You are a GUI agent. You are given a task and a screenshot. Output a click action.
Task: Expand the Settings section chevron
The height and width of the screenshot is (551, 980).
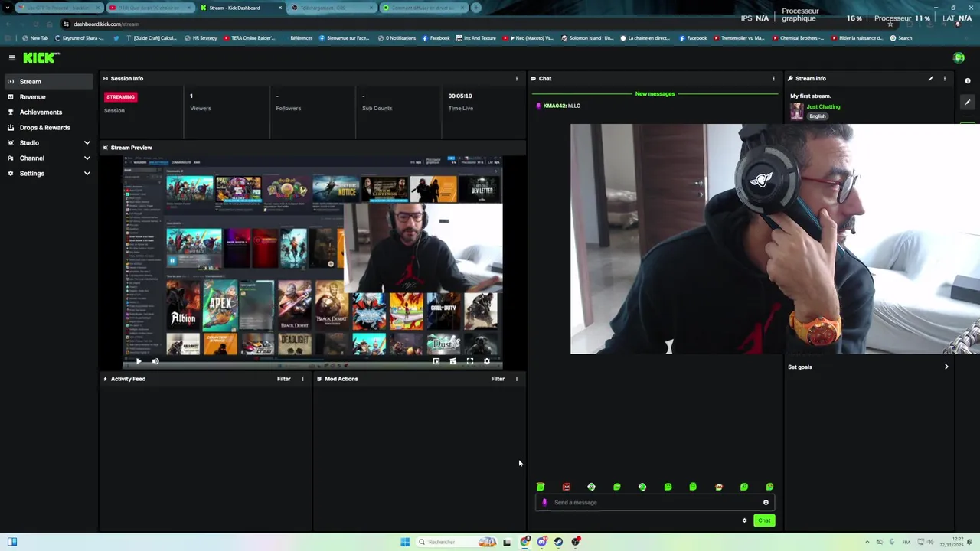coord(87,174)
